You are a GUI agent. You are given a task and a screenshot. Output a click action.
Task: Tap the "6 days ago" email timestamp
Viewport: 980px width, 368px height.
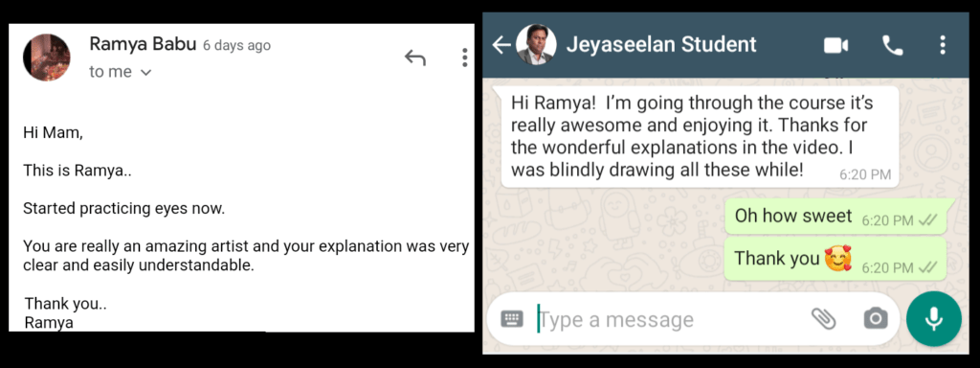coord(237,46)
